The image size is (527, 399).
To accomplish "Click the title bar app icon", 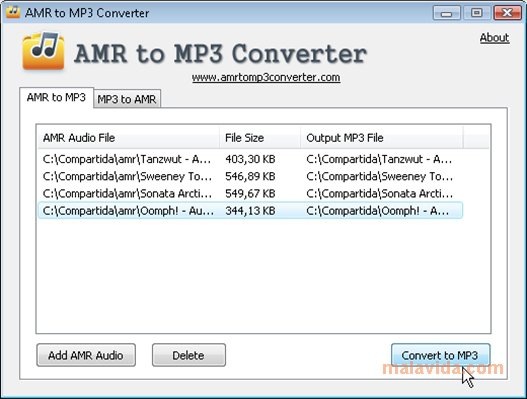I will point(13,12).
